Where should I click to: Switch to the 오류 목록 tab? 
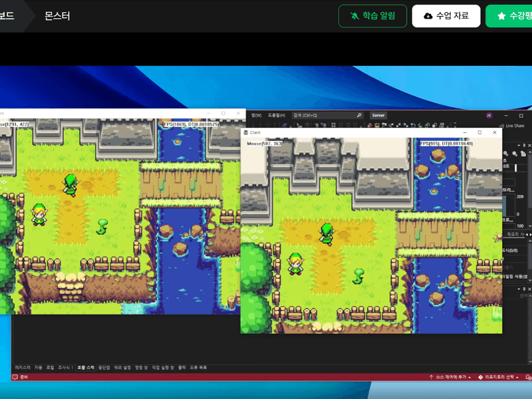click(x=198, y=368)
